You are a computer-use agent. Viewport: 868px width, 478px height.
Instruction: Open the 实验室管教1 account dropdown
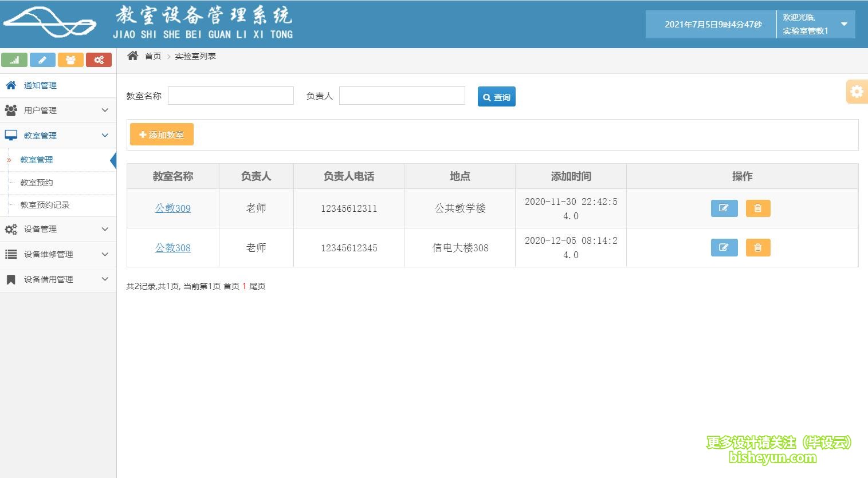point(814,24)
